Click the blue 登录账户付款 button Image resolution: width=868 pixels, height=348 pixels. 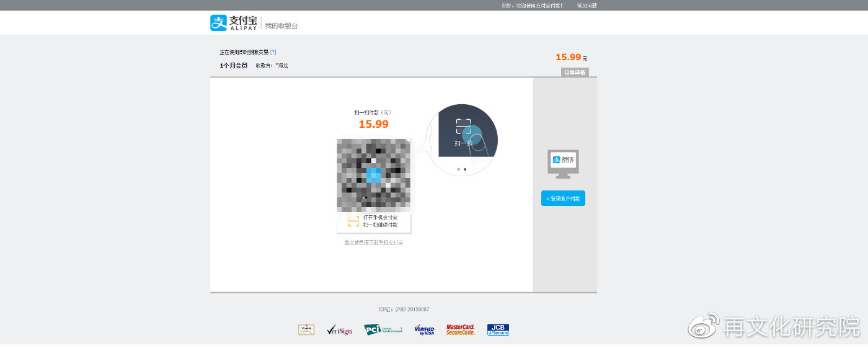point(563,199)
